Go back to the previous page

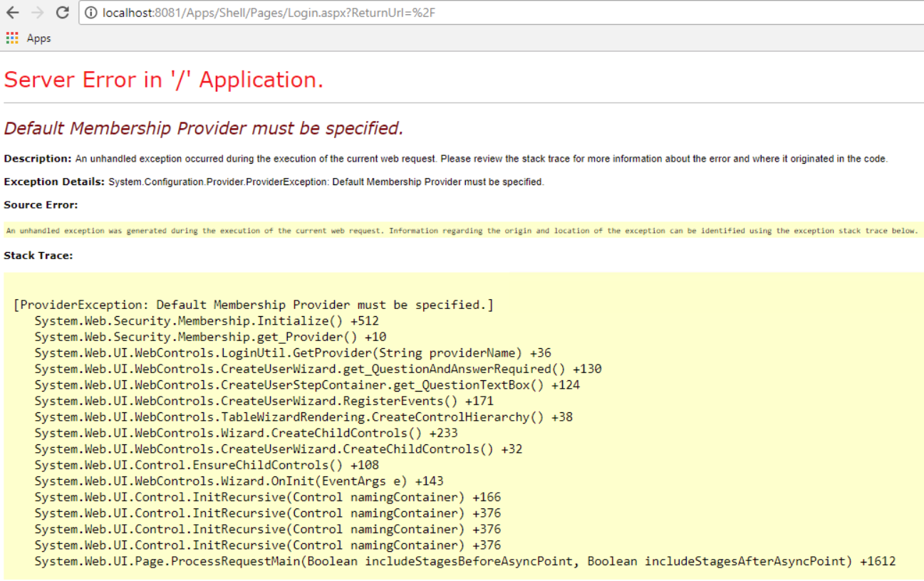(x=13, y=13)
